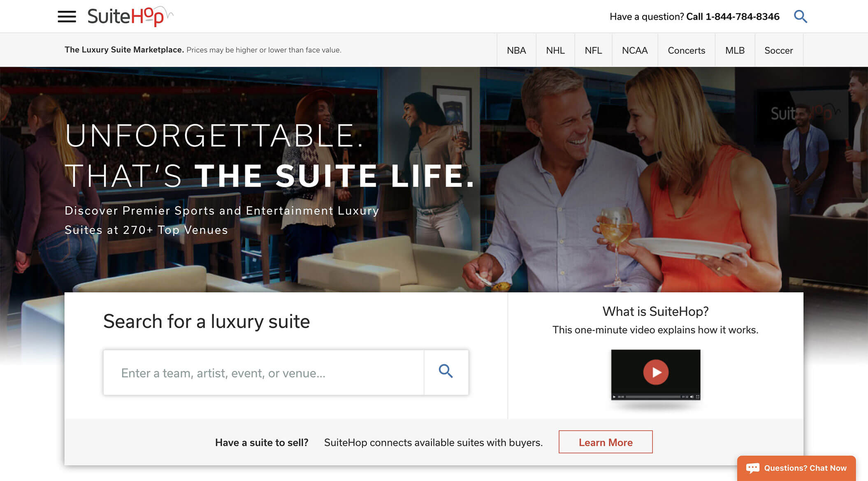Open the Concerts category
The image size is (868, 481).
coord(686,50)
